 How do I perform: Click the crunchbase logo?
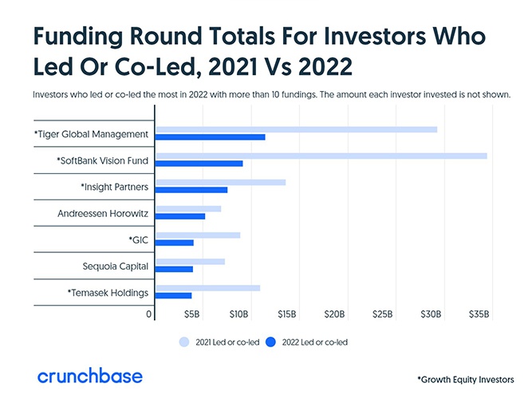click(90, 377)
